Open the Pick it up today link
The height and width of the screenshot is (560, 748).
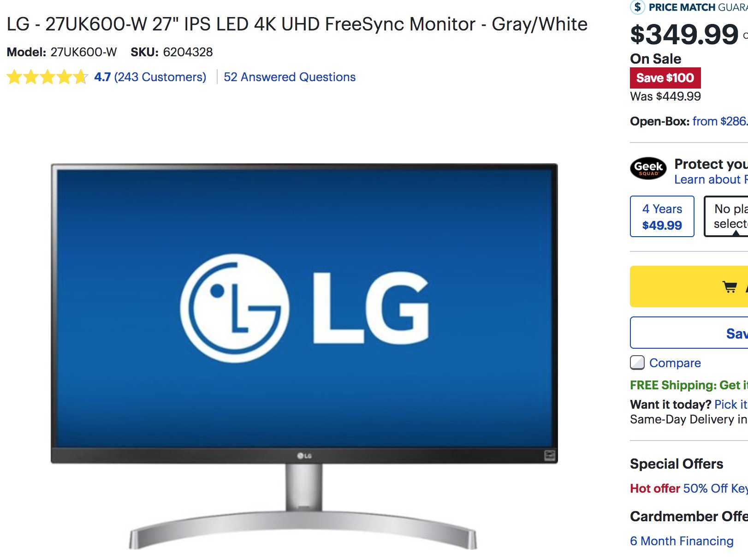(731, 405)
